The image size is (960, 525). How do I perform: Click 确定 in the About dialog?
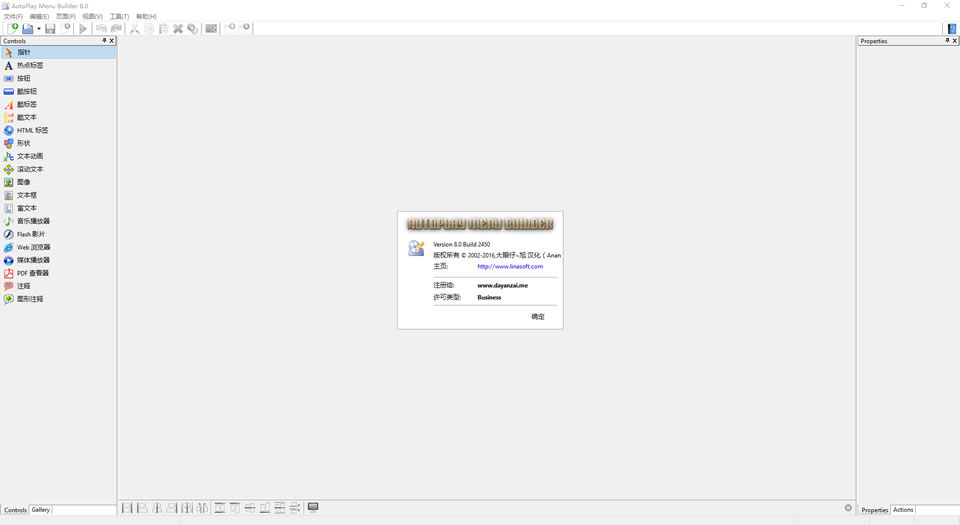538,316
